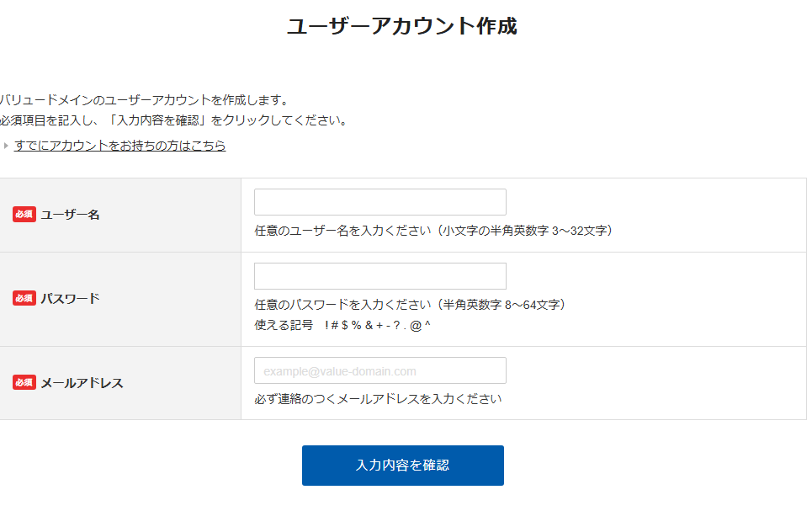
Task: Click the example@value-domain.com email field
Action: [379, 370]
